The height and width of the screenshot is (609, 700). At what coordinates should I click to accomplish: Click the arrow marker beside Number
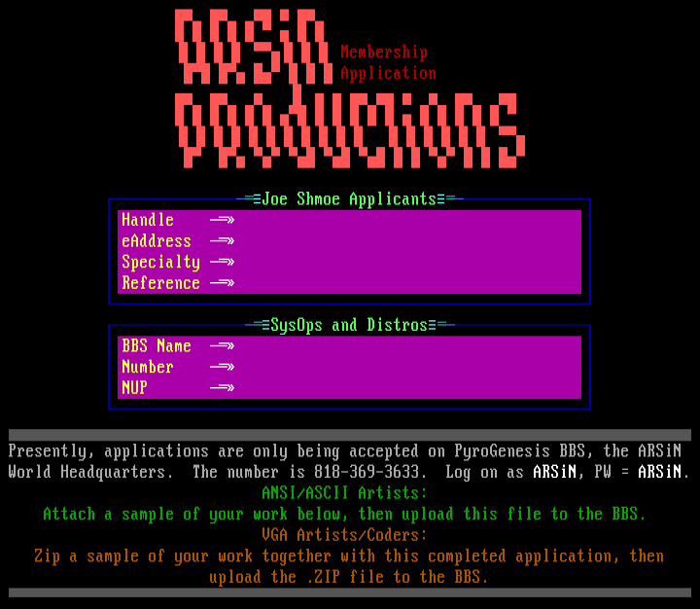(x=222, y=367)
